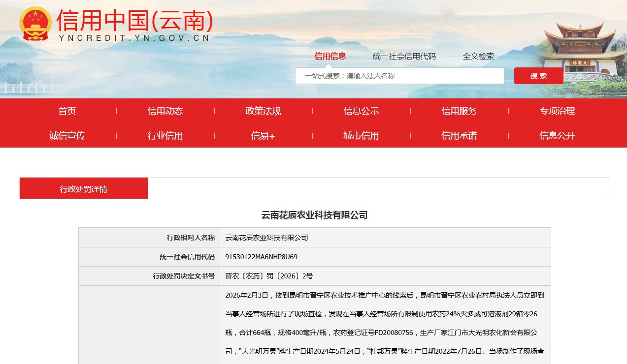Select the 行政处罚决定文书号 label
The height and width of the screenshot is (364, 627).
[x=184, y=276]
